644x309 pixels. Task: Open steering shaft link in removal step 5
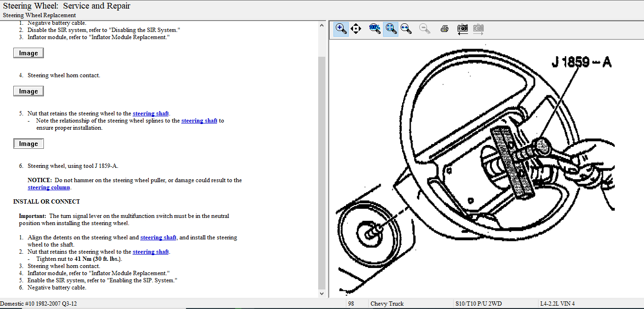click(x=150, y=113)
